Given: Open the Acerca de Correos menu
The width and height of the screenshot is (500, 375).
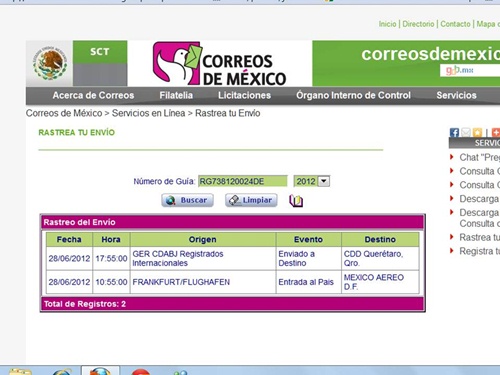Looking at the screenshot, I should [x=93, y=95].
